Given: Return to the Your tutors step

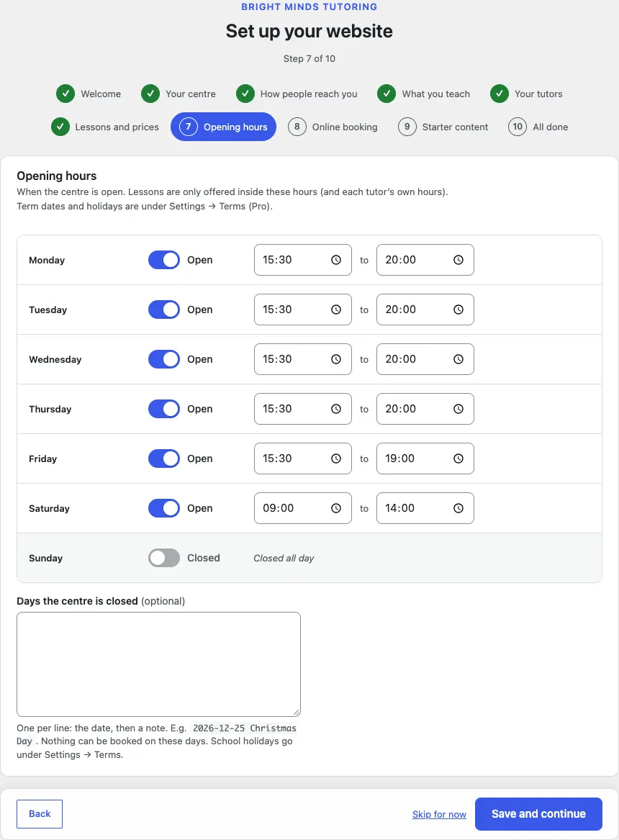Looking at the screenshot, I should tap(527, 94).
